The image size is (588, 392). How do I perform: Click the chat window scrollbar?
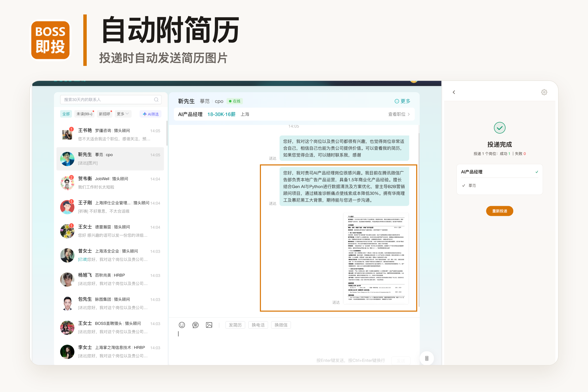pyautogui.click(x=419, y=220)
